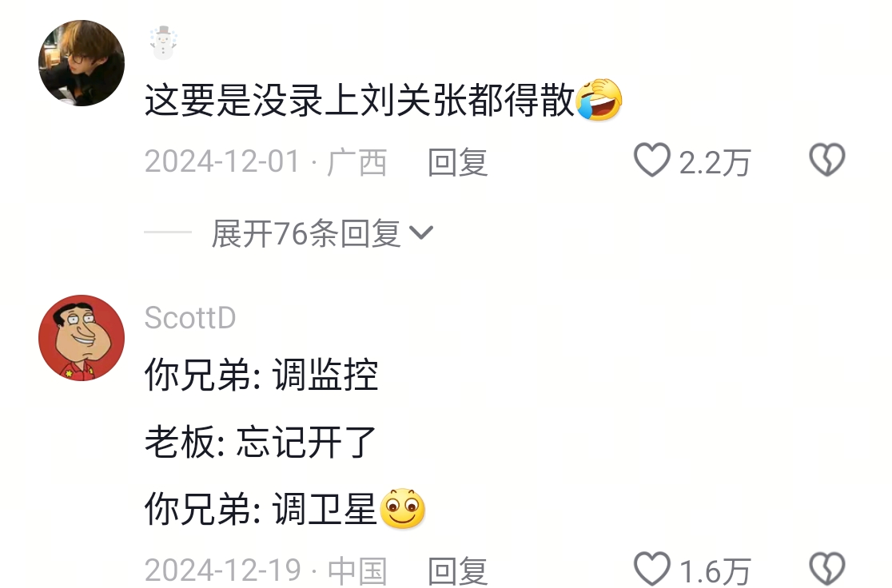Tap the laughing-crying emoji in first comment

(599, 100)
